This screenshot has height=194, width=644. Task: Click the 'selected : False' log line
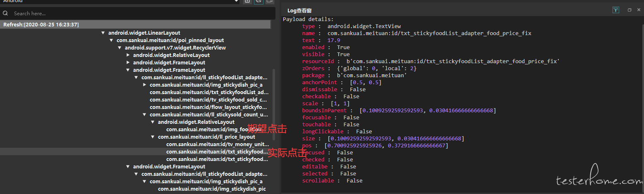[329, 173]
